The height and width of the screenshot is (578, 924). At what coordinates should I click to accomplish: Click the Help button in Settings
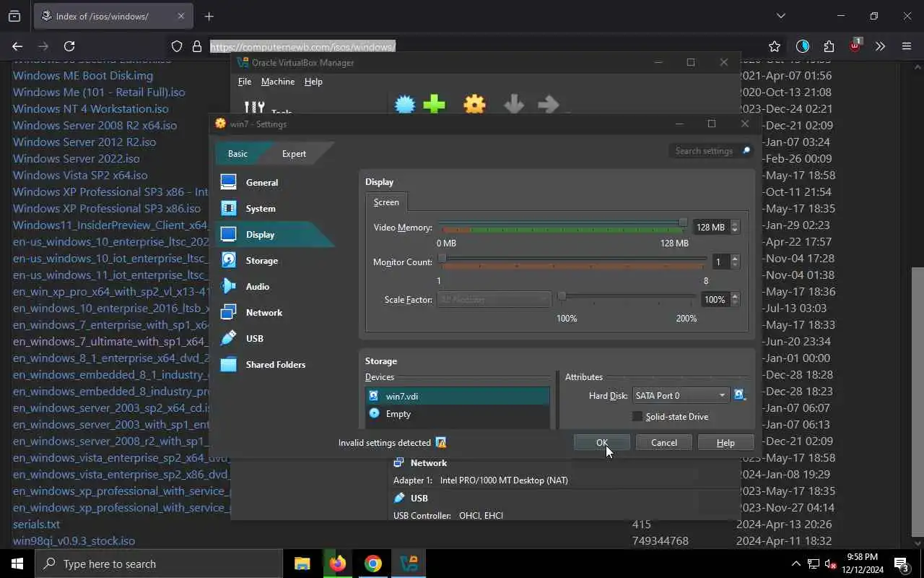(x=725, y=443)
